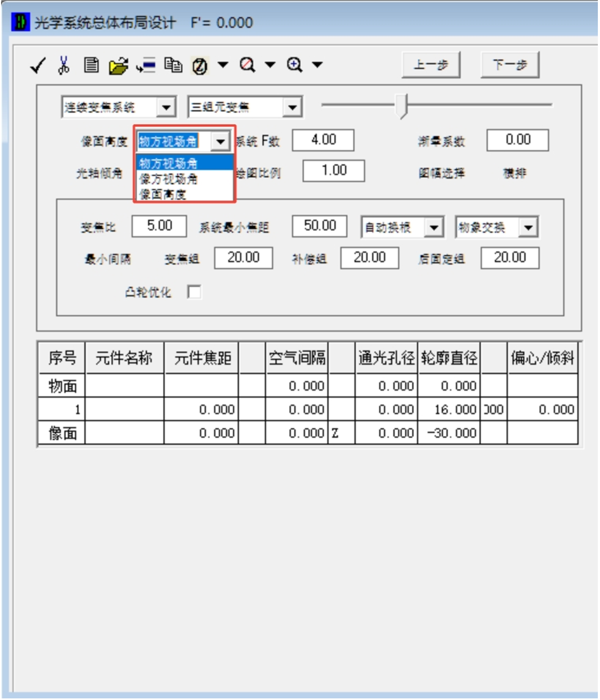Image resolution: width=600 pixels, height=700 pixels.
Task: Choose 像面高度 in the dropdown list
Action: click(x=163, y=194)
